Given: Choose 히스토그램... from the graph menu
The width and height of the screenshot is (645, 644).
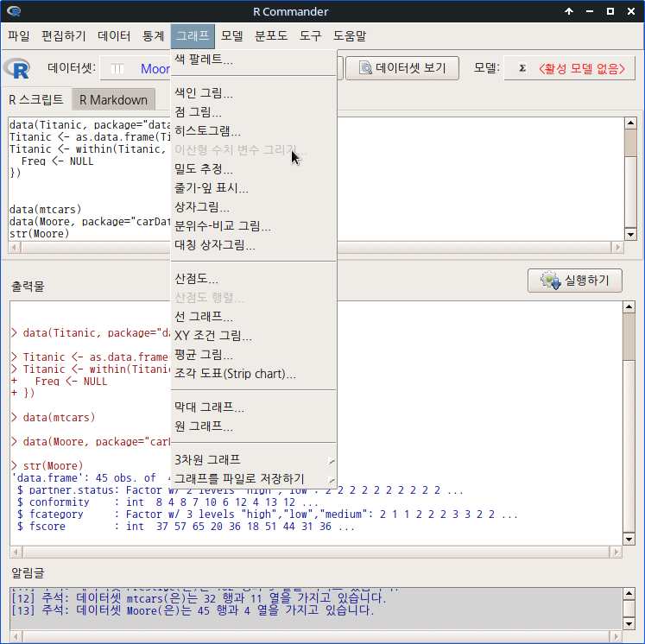Looking at the screenshot, I should 254,130.
